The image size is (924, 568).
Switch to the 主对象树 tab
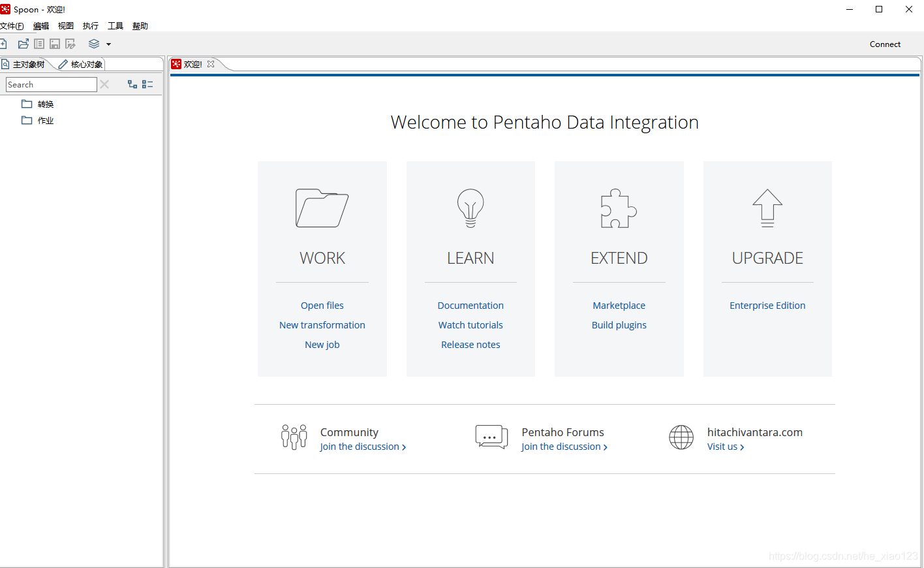24,64
